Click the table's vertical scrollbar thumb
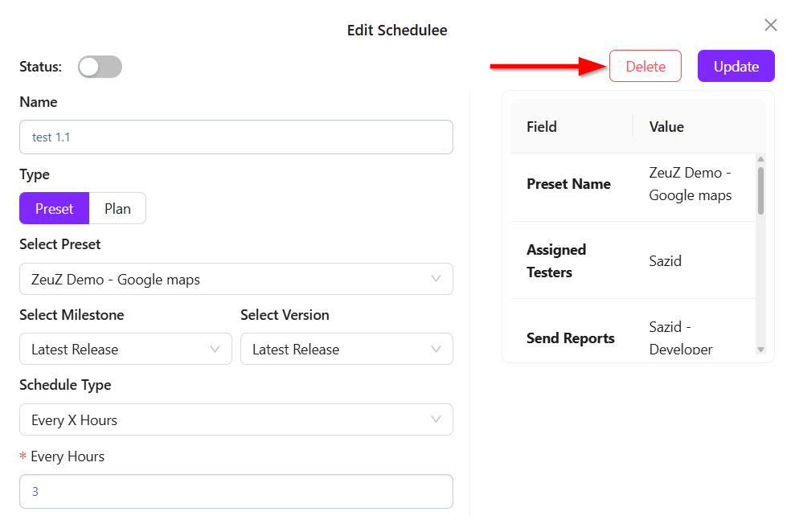 point(760,190)
